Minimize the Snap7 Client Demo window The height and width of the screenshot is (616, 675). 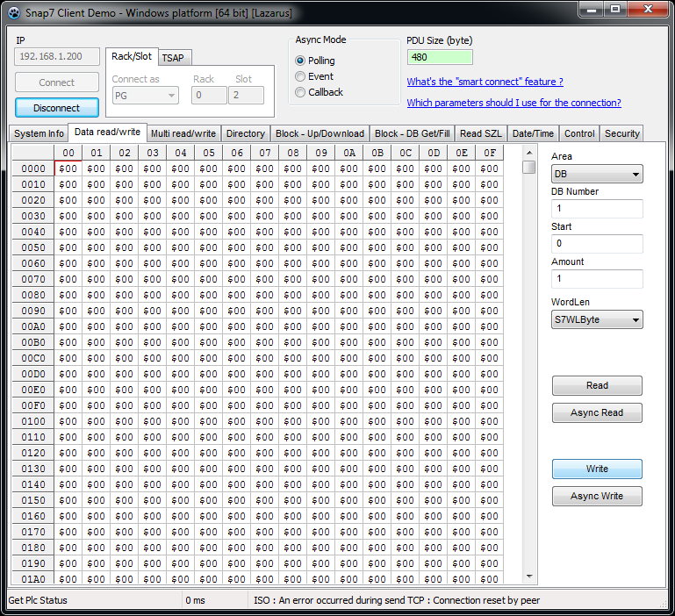click(592, 9)
